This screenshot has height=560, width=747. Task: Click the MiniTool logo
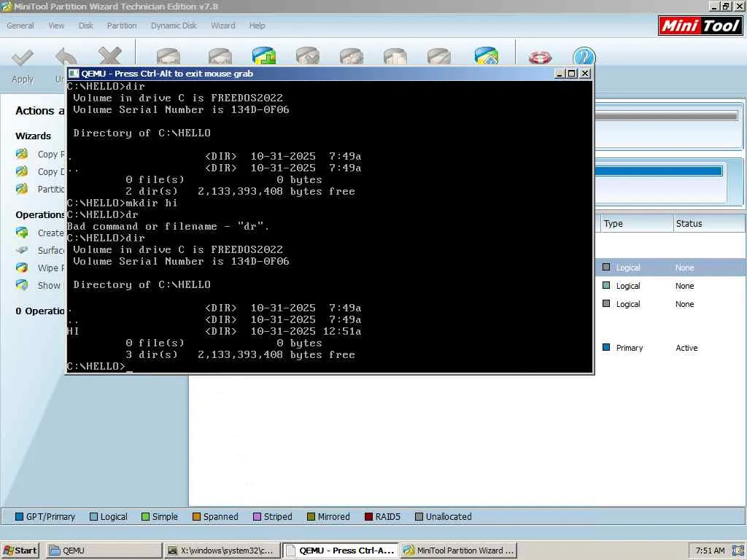pyautogui.click(x=700, y=26)
